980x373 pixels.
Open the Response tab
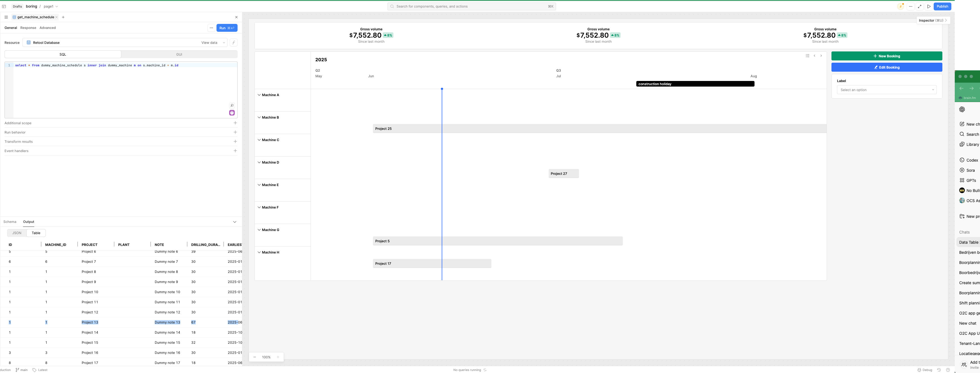(28, 28)
